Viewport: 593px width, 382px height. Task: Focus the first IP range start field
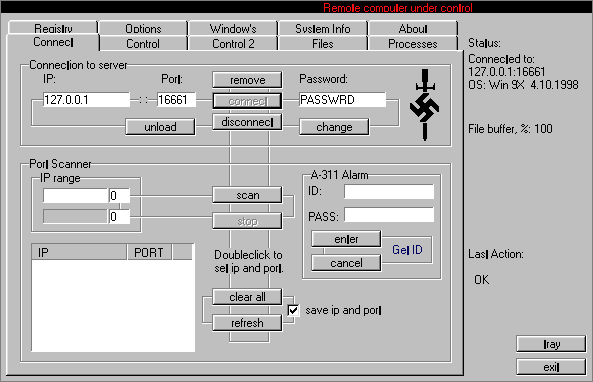[76, 196]
